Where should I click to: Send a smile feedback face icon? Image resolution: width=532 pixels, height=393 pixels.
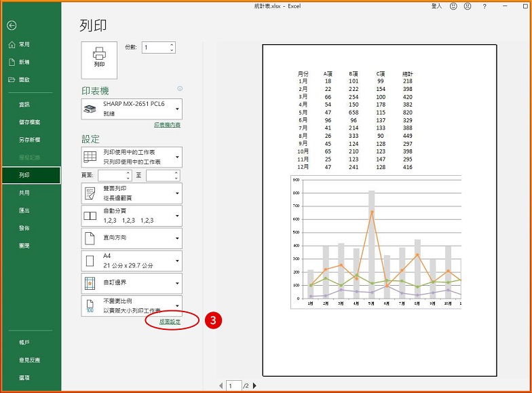[453, 6]
